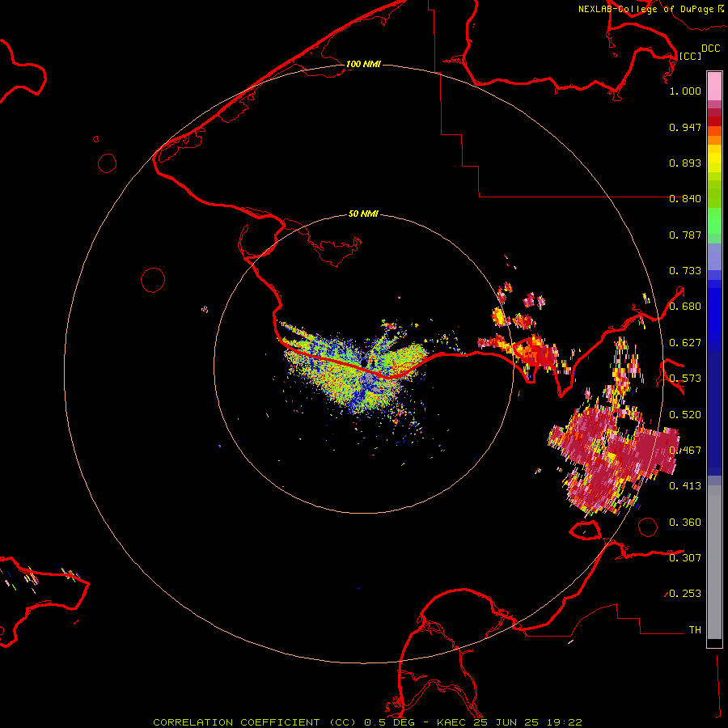Select the 0.253 scale value
Image resolution: width=728 pixels, height=728 pixels.
[685, 594]
